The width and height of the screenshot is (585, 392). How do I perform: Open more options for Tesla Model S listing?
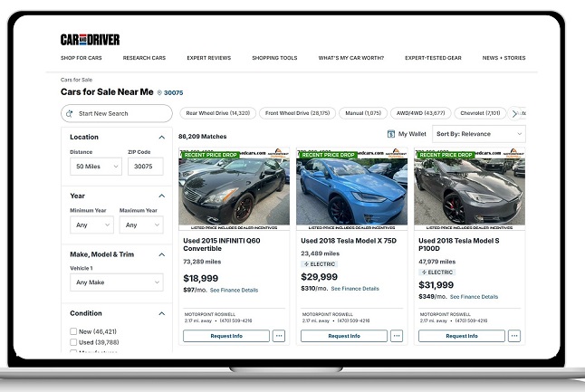[514, 336]
